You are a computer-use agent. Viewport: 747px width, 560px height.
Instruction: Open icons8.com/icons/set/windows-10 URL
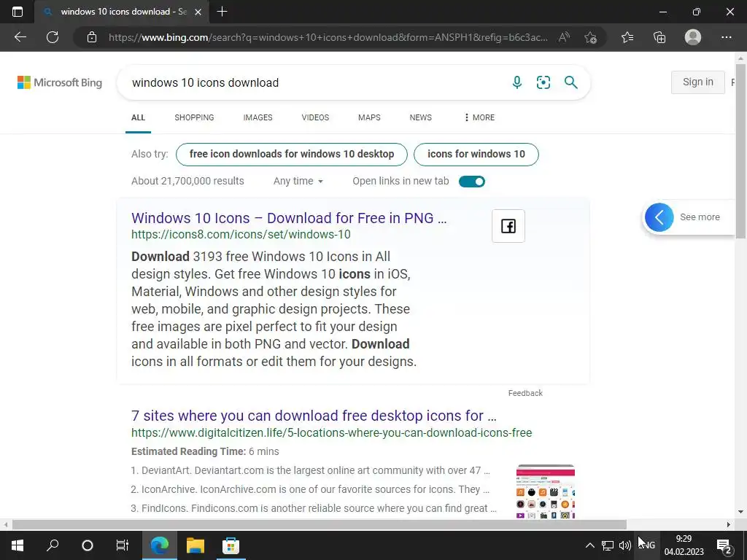241,234
